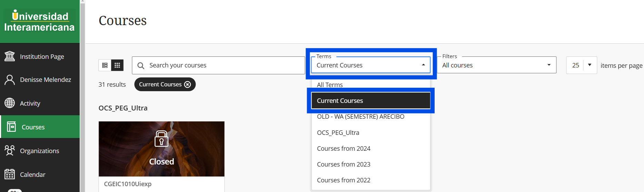The image size is (644, 192).
Task: Click the Universidad Interamericana logo
Action: [40, 21]
